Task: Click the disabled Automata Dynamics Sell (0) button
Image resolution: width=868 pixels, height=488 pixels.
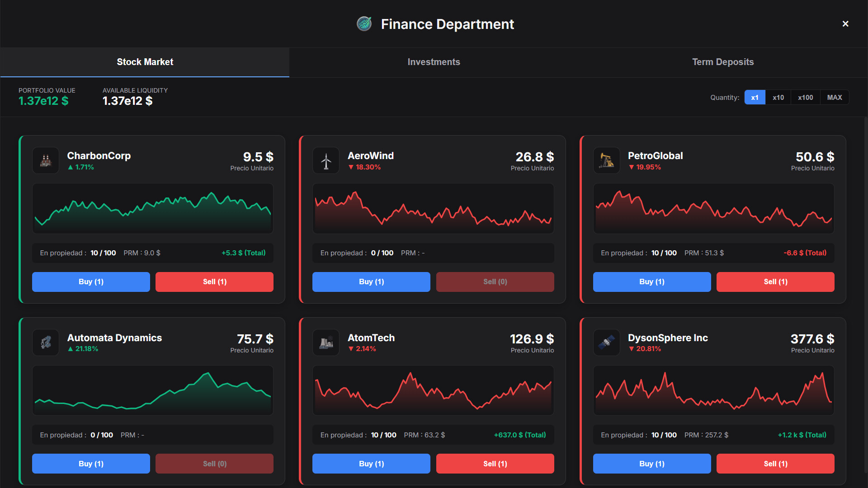Action: [x=215, y=464]
